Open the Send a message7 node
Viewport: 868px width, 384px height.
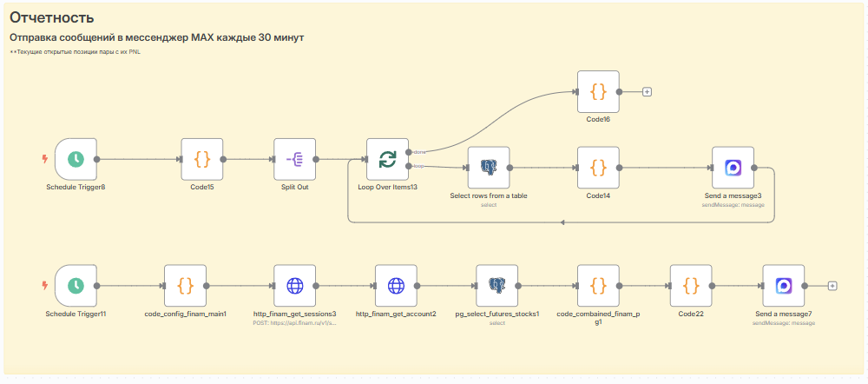(x=784, y=285)
